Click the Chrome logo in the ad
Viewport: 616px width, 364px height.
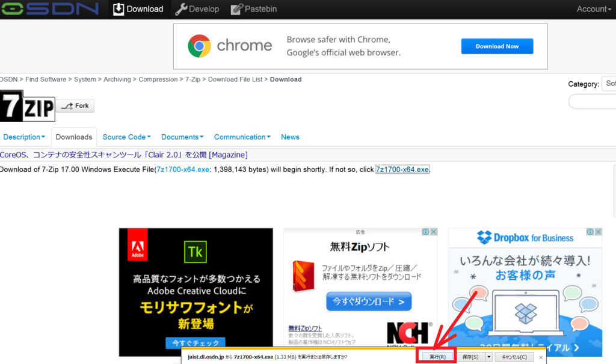[199, 46]
